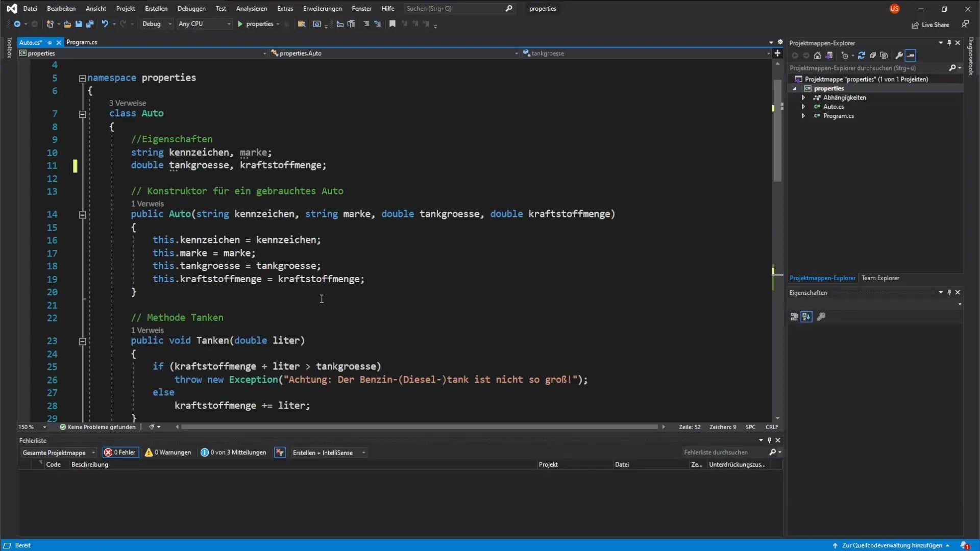Open the Any CPU platform dropdown
The height and width of the screenshot is (551, 980).
tap(204, 24)
